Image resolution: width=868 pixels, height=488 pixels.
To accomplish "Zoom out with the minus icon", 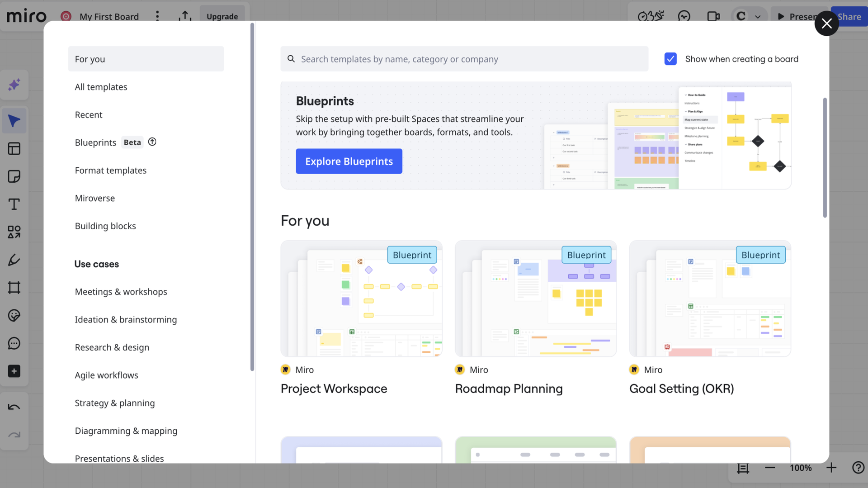I will 770,468.
